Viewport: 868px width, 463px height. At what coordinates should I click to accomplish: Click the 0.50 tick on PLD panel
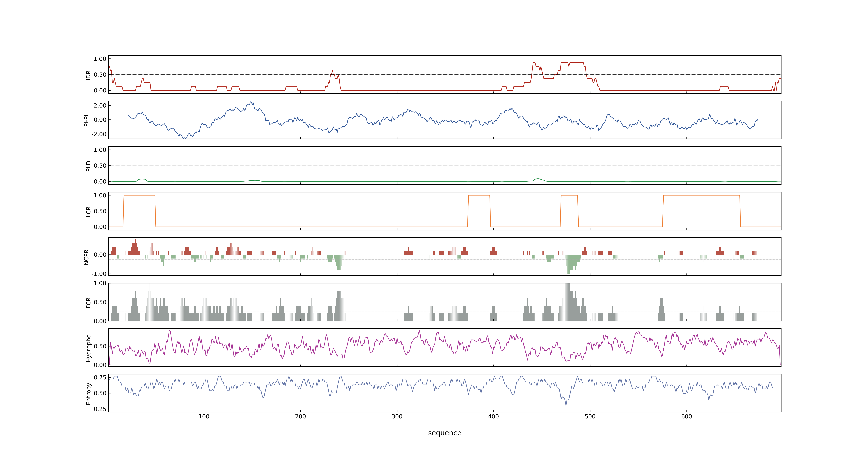coord(100,166)
